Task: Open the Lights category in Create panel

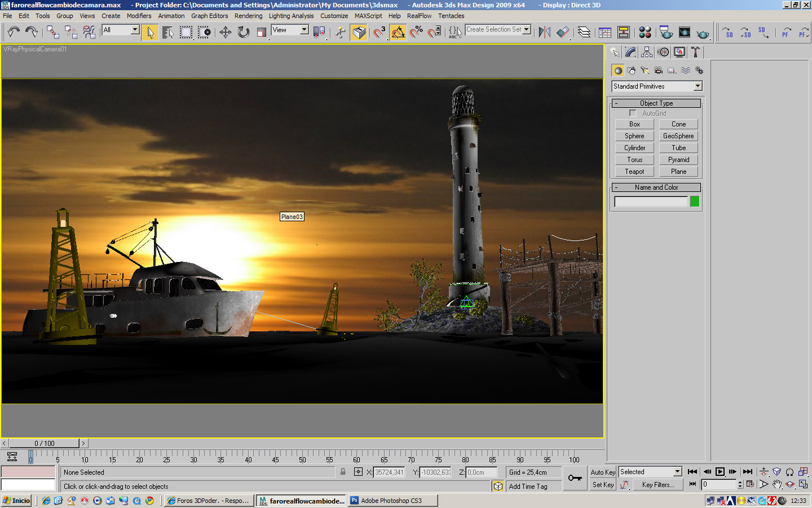Action: pyautogui.click(x=645, y=71)
